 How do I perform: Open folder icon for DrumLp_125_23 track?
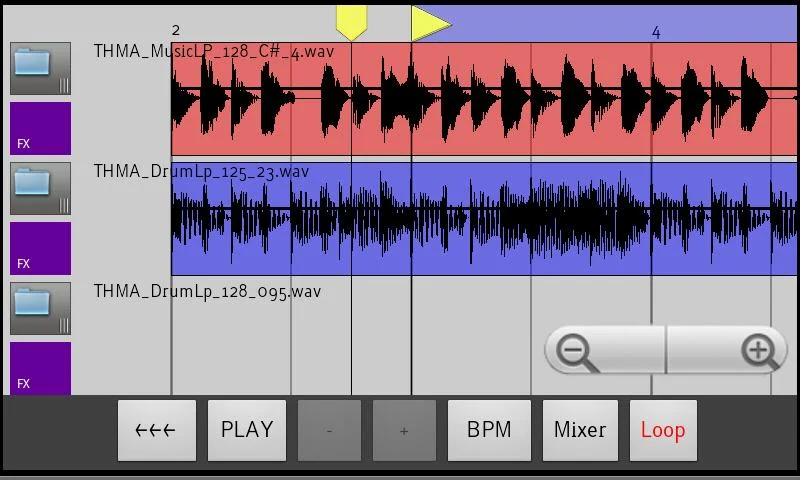click(x=40, y=189)
